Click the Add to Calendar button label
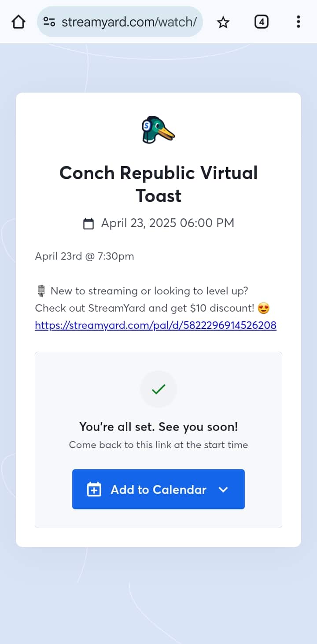This screenshot has width=317, height=644. [158, 489]
